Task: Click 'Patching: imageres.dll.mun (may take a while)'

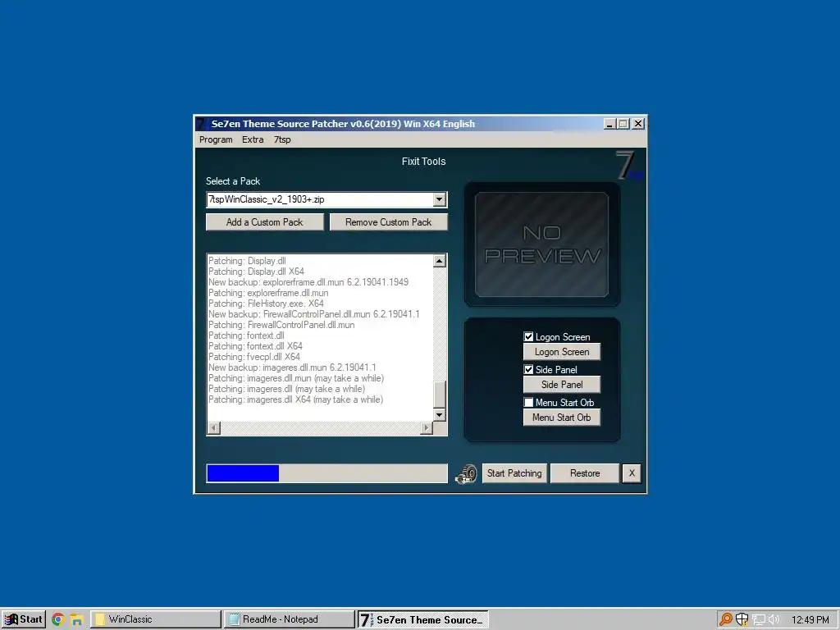Action: [295, 378]
